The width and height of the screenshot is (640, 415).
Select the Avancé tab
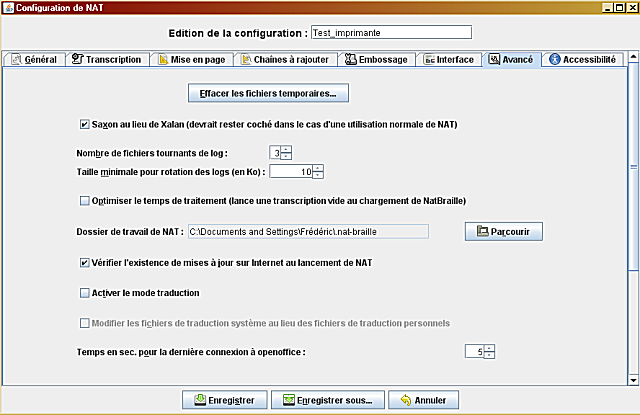pos(511,60)
